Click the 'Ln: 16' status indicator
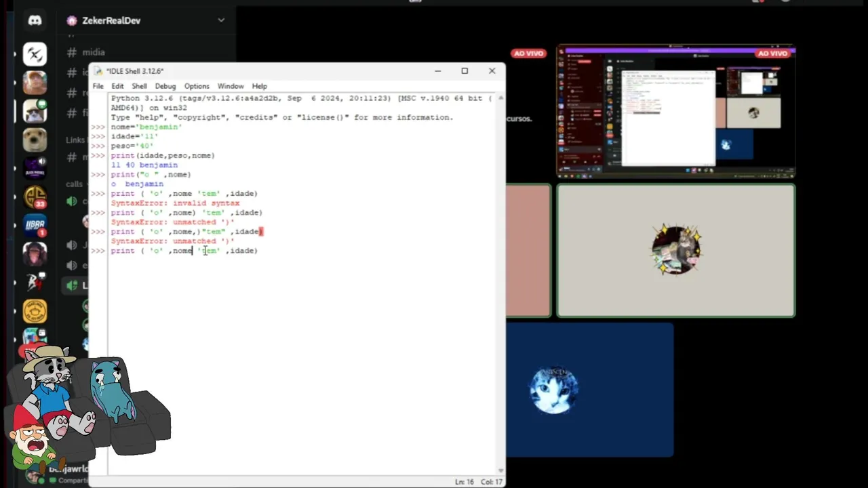868x488 pixels. [x=465, y=482]
